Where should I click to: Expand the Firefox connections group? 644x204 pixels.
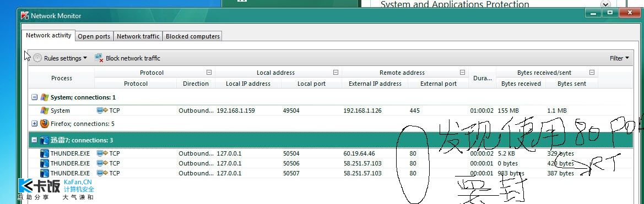pos(35,124)
